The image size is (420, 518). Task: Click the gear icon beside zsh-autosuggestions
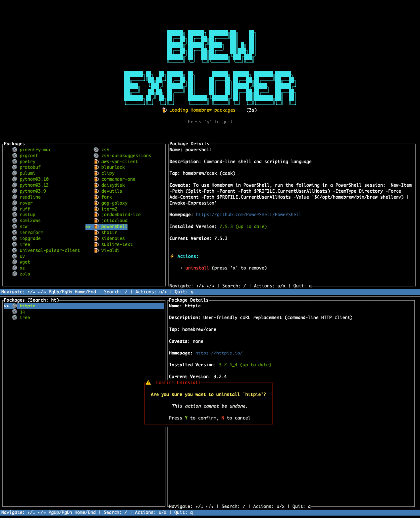click(96, 156)
